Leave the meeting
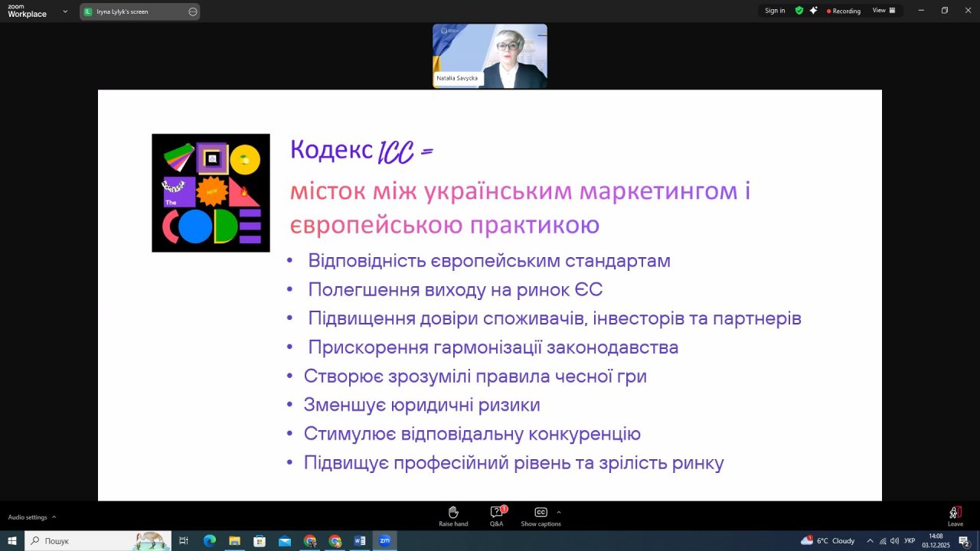980x551 pixels. [x=955, y=516]
